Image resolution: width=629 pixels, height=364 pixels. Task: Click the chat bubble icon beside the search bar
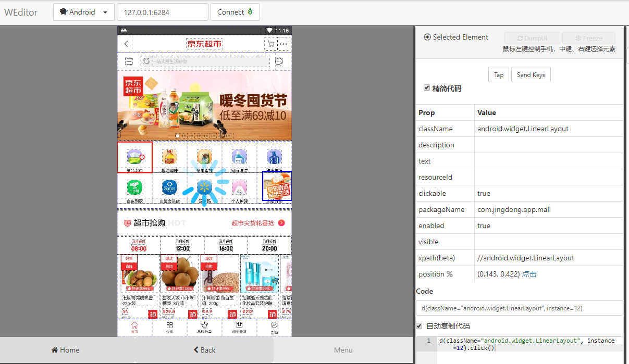point(279,61)
